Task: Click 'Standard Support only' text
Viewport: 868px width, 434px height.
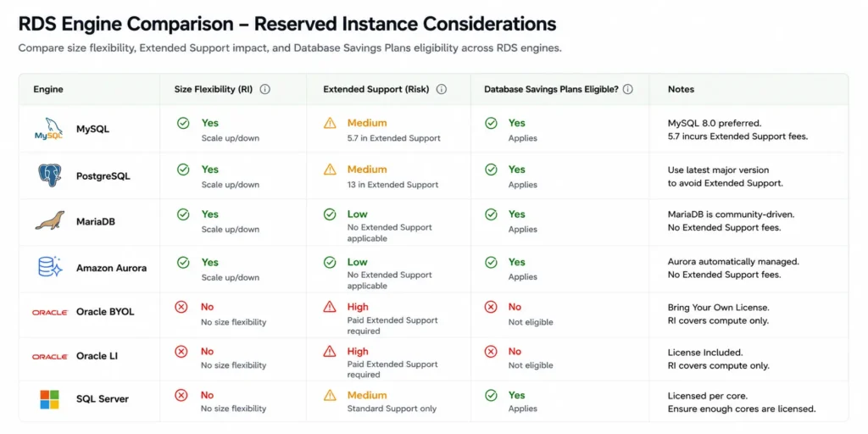Action: (392, 409)
